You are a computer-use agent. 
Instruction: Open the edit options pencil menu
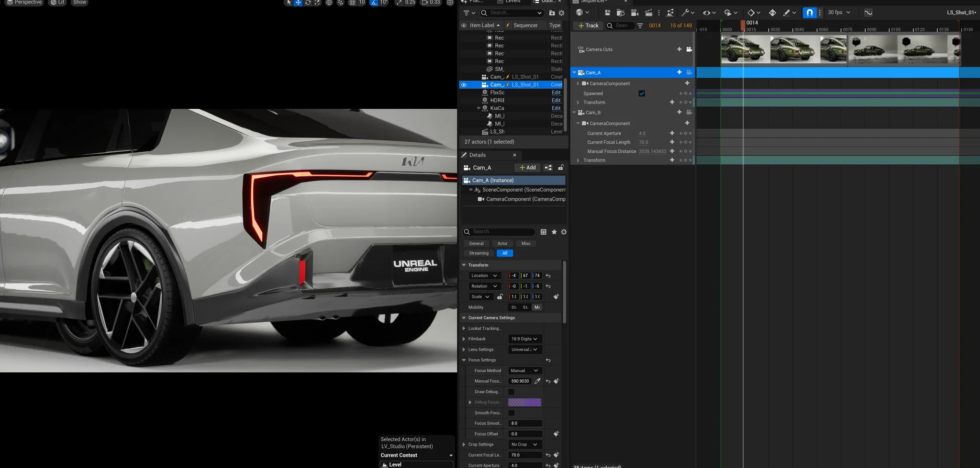tap(789, 12)
